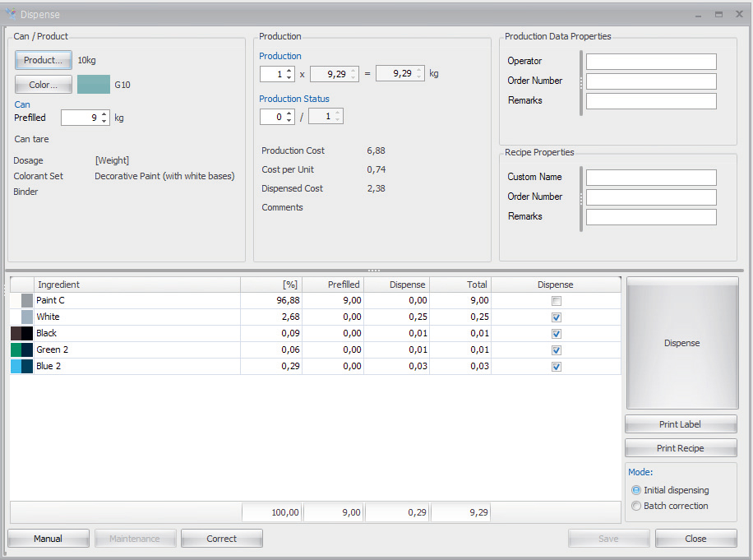Focus Remarks field under Production Data Properties
This screenshot has height=560, width=753.
click(x=651, y=101)
